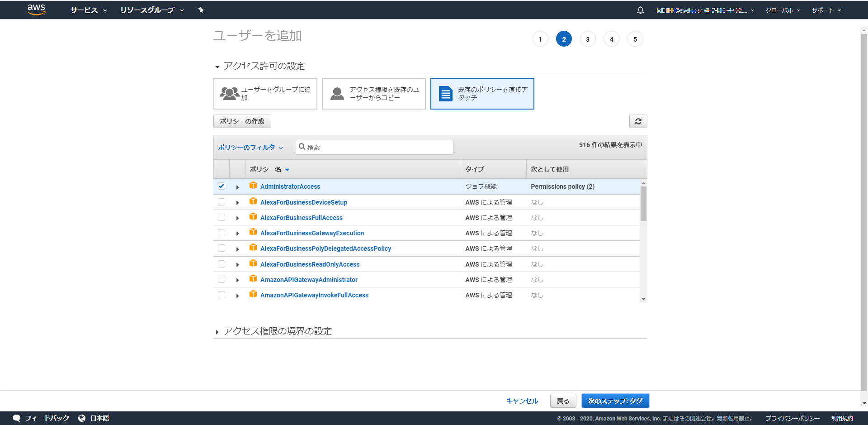Click the search magnifier icon
The image size is (868, 425).
pyautogui.click(x=302, y=147)
